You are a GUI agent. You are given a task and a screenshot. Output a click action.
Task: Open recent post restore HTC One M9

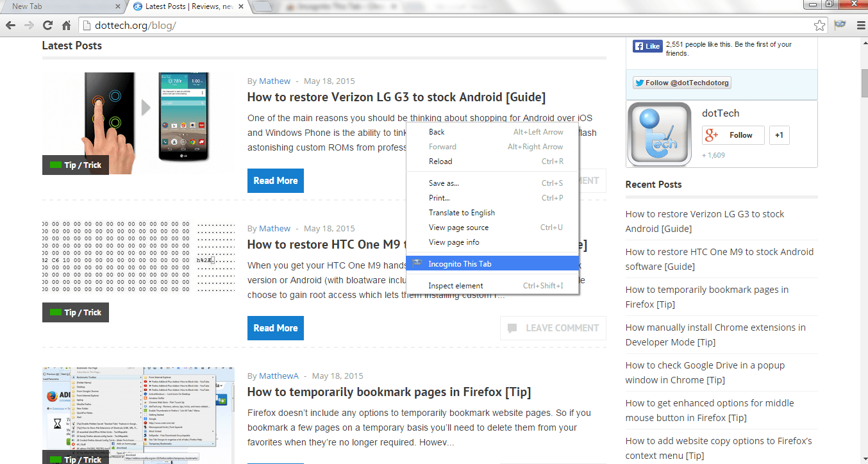click(x=719, y=259)
